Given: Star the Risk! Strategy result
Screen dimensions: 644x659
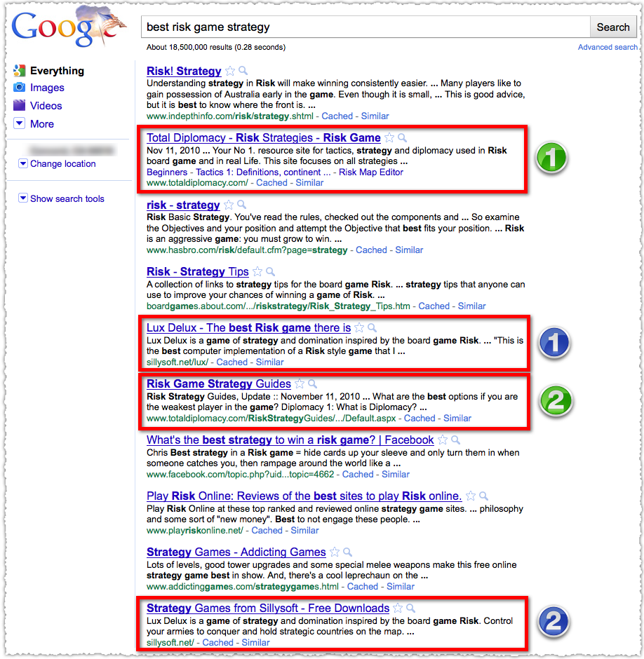Looking at the screenshot, I should tap(230, 71).
